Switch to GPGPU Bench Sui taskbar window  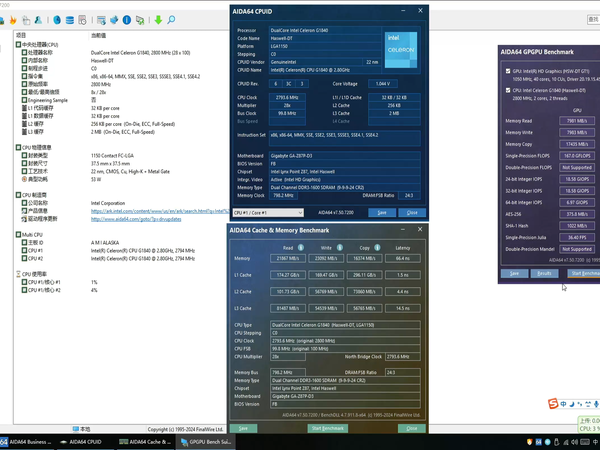pos(206,442)
